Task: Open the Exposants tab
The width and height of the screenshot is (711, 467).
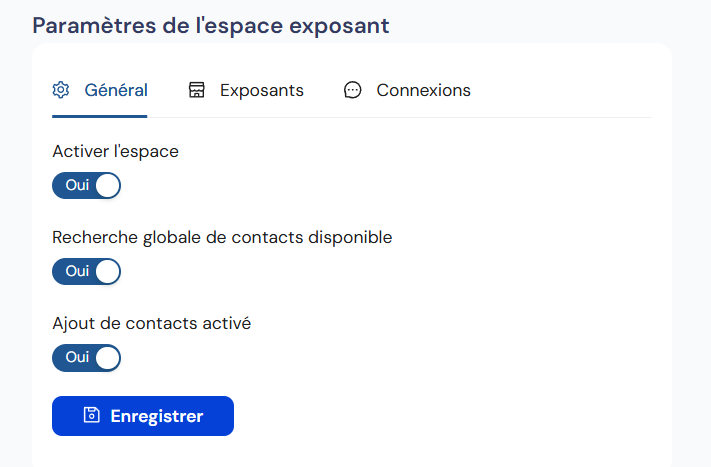Action: (261, 90)
